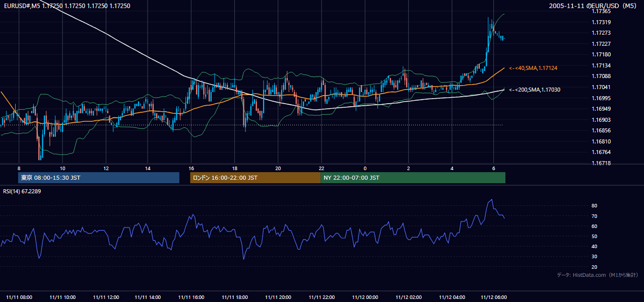The image size is (644, 302).
Task: Click price level 1.16856 on axis
Action: pos(602,130)
